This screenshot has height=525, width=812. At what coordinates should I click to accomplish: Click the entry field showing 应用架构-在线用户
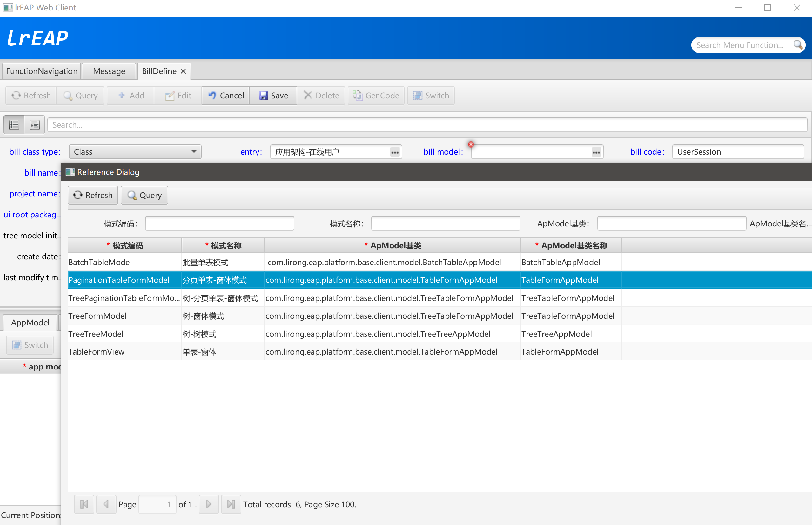(x=336, y=152)
